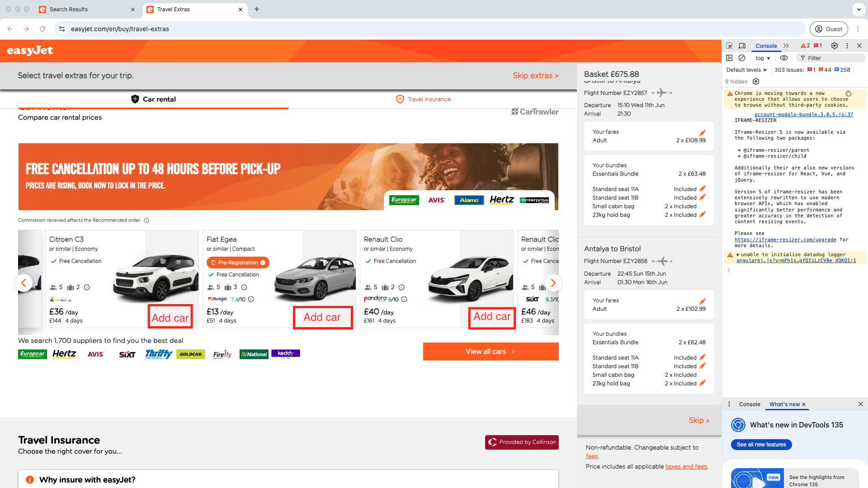Click the DevTools inspect element icon

tap(729, 46)
